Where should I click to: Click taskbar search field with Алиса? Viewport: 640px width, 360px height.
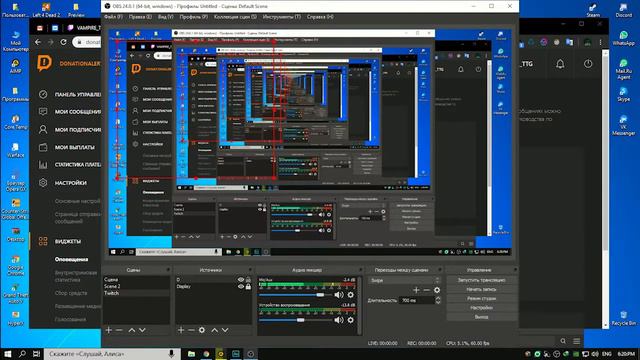111,354
